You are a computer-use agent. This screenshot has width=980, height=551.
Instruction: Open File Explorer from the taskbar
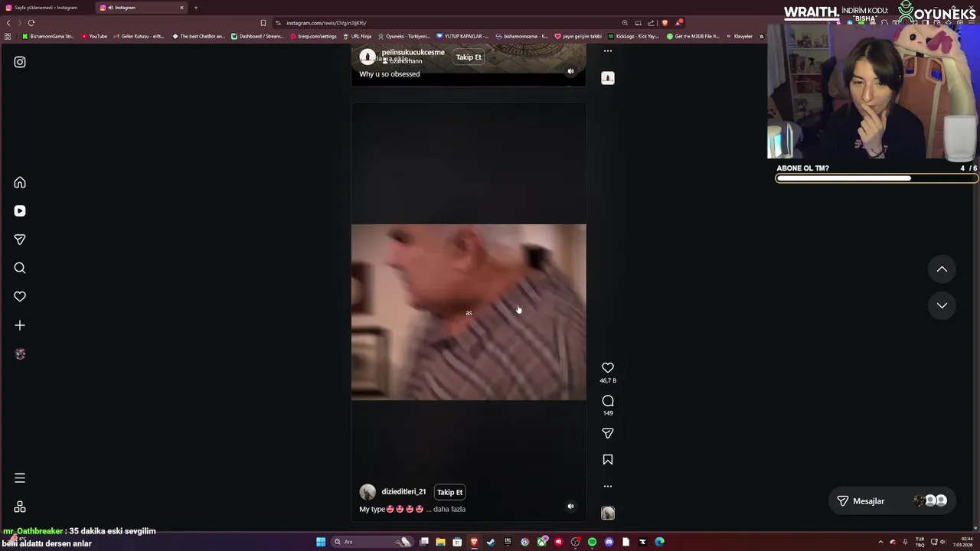pyautogui.click(x=440, y=542)
